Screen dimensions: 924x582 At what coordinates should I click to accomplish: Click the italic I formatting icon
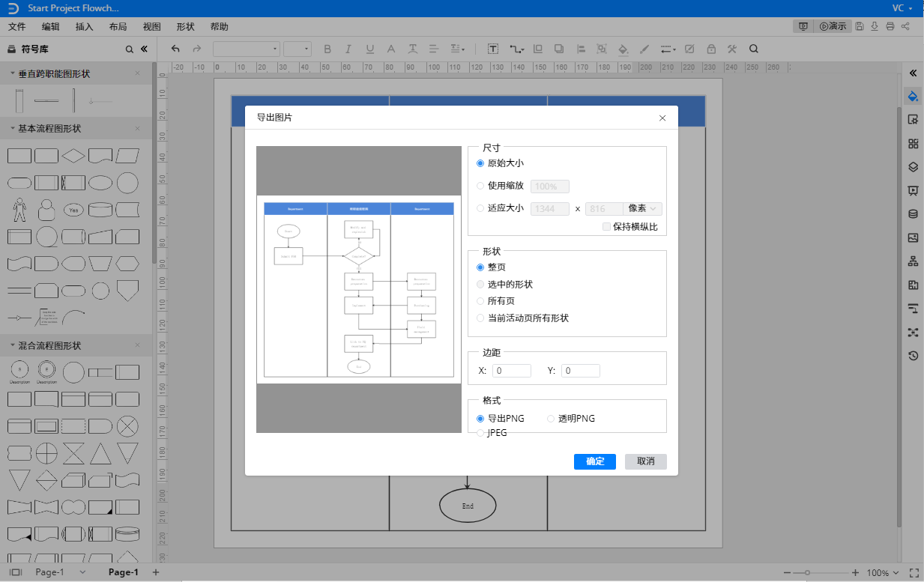tap(348, 49)
